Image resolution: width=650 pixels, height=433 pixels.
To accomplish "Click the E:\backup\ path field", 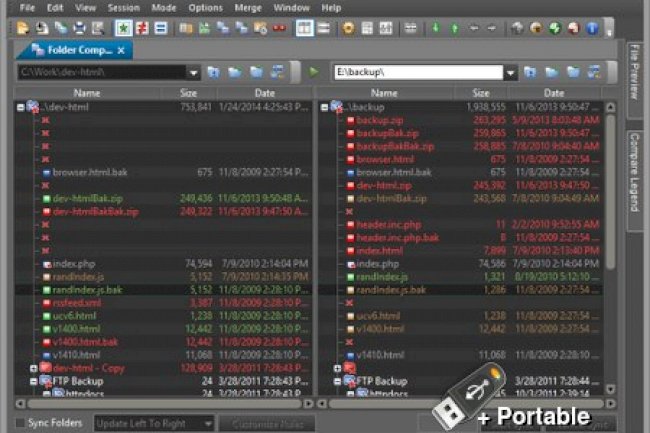I will (x=419, y=72).
